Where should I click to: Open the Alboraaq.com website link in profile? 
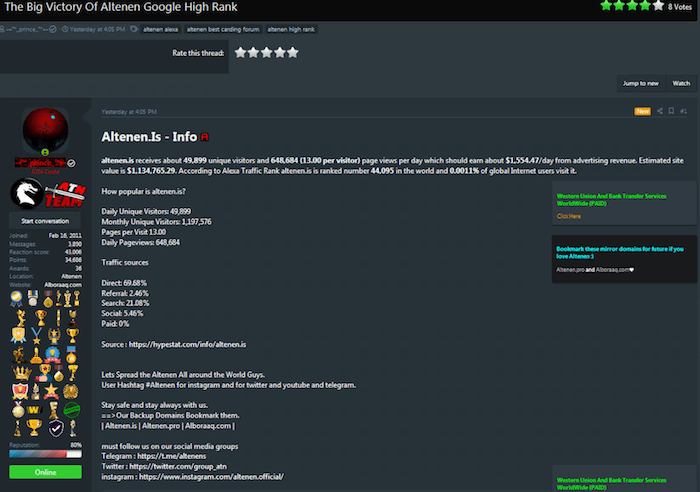coord(63,285)
